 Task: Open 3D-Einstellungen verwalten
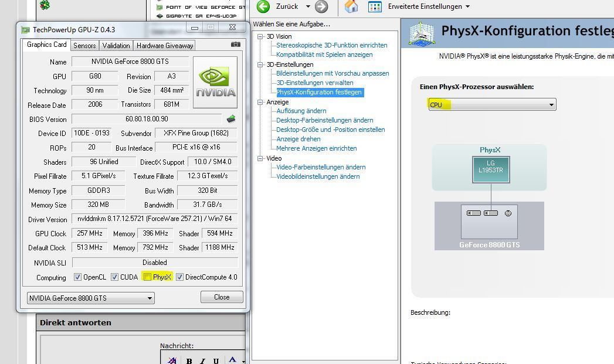point(315,83)
